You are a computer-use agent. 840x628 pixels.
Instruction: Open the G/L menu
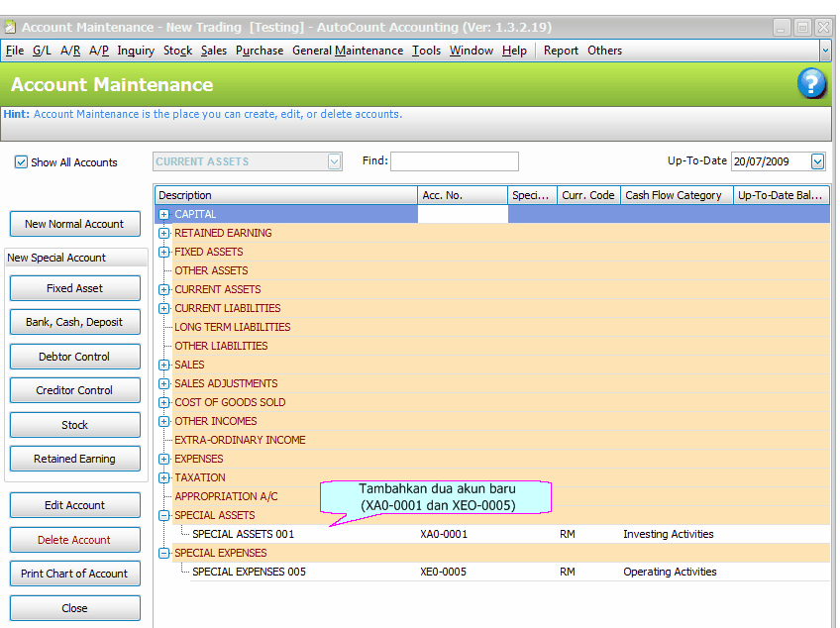(42, 51)
